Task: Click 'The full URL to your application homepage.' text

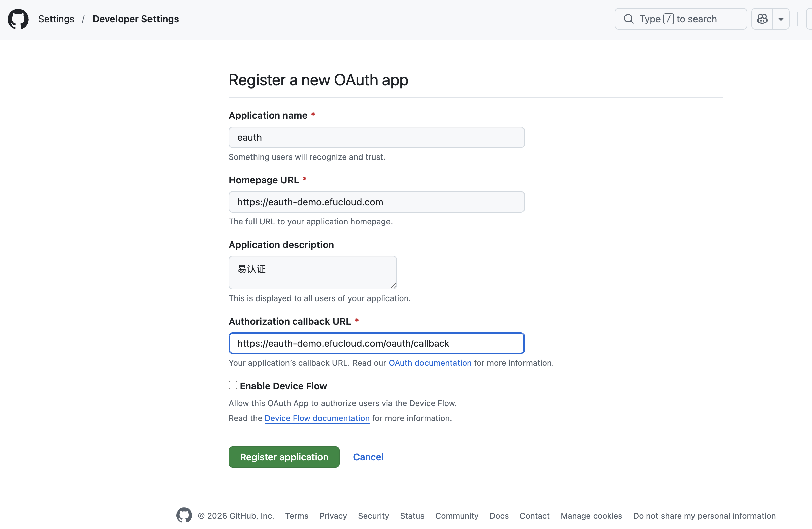Action: point(311,222)
